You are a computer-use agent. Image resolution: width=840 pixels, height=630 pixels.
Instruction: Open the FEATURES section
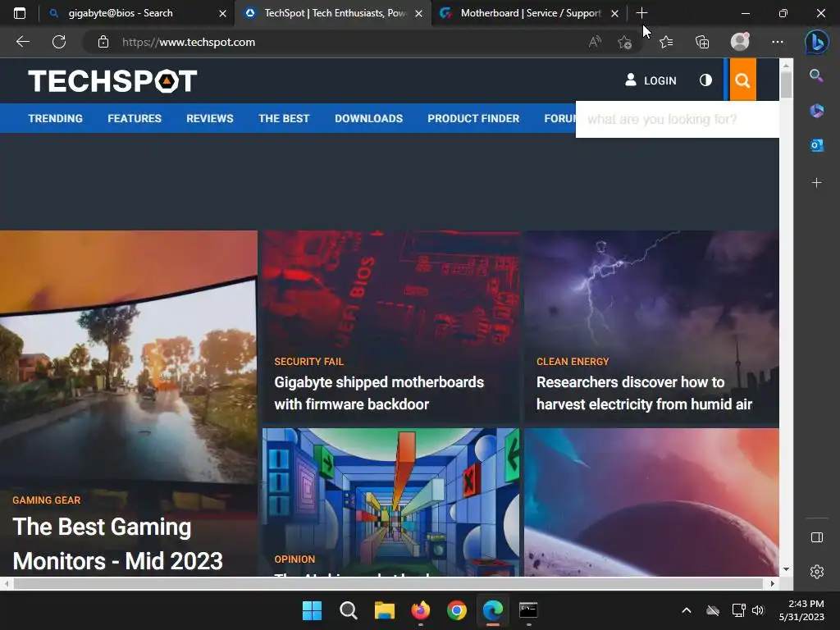(135, 118)
